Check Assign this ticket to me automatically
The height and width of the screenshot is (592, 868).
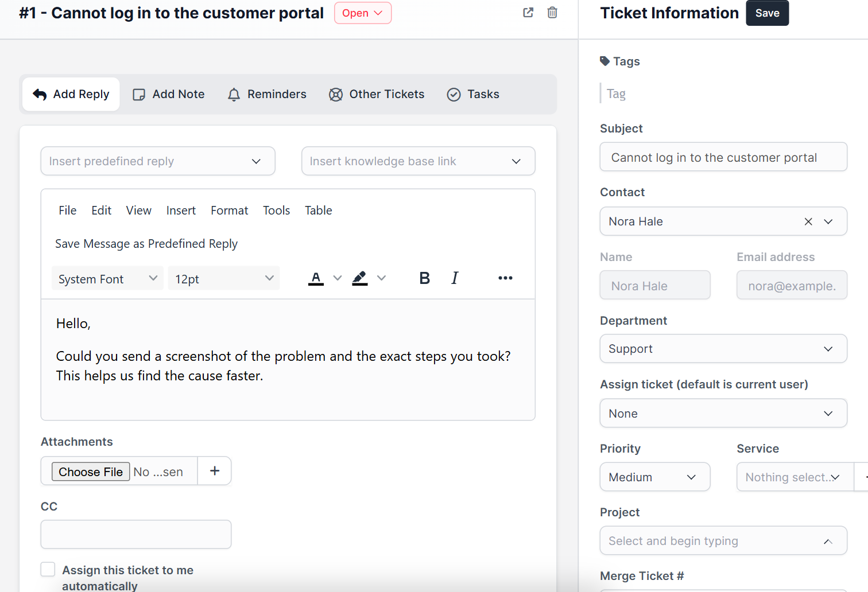point(48,569)
